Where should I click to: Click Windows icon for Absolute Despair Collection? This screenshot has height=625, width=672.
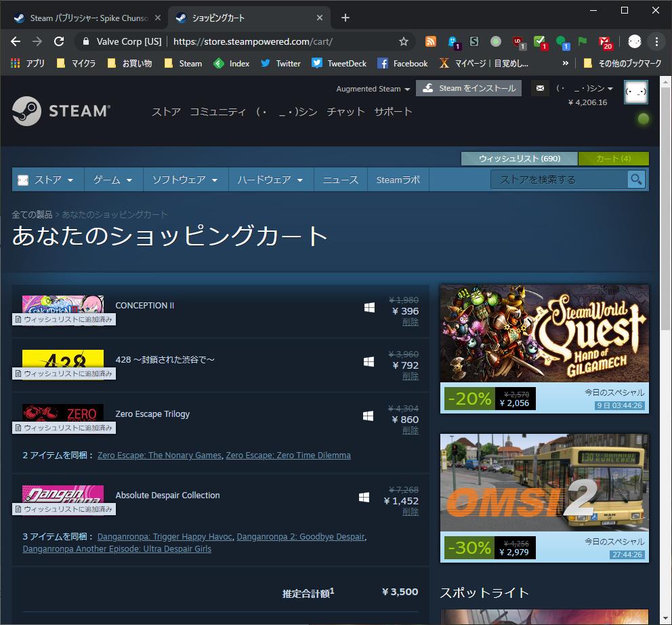point(364,497)
